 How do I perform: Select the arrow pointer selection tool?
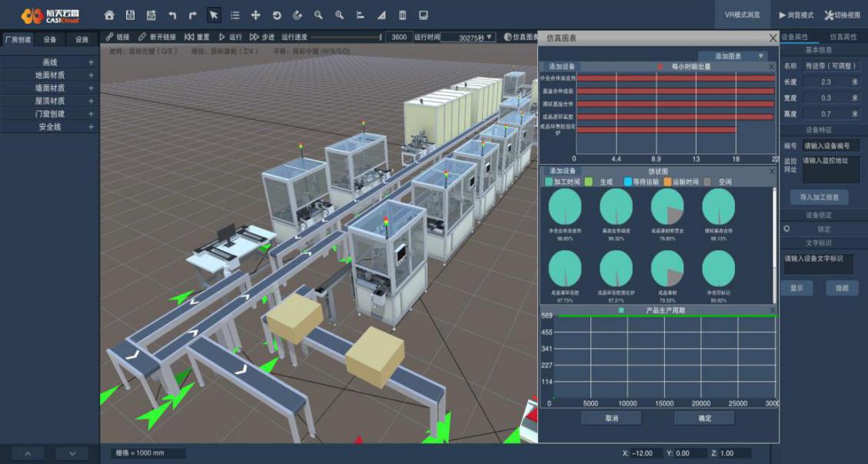[214, 15]
